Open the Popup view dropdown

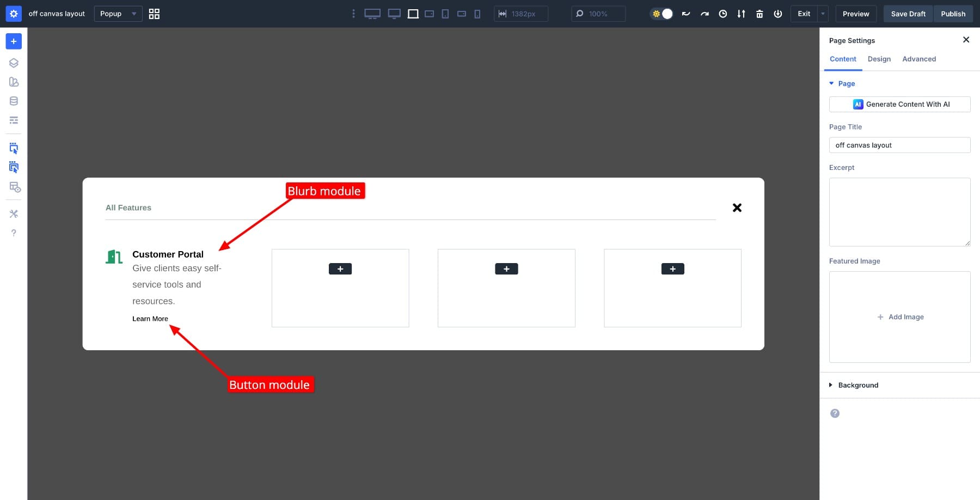118,14
